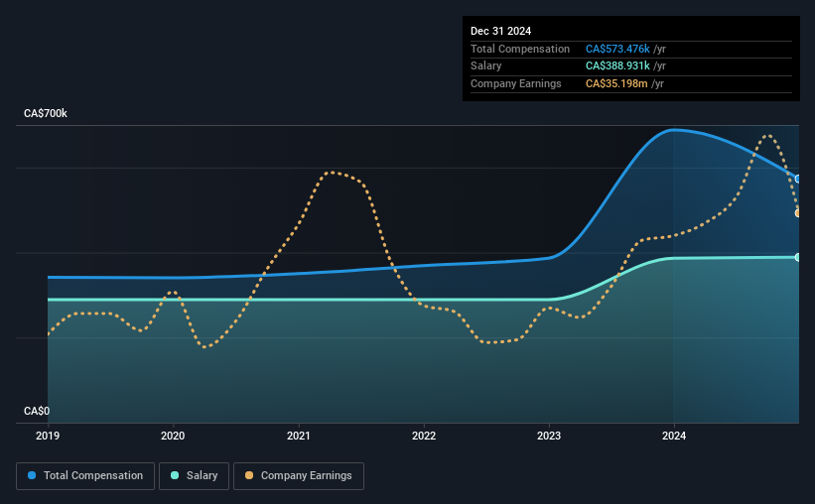Click the tooltip's Total Compensation row label

520,49
